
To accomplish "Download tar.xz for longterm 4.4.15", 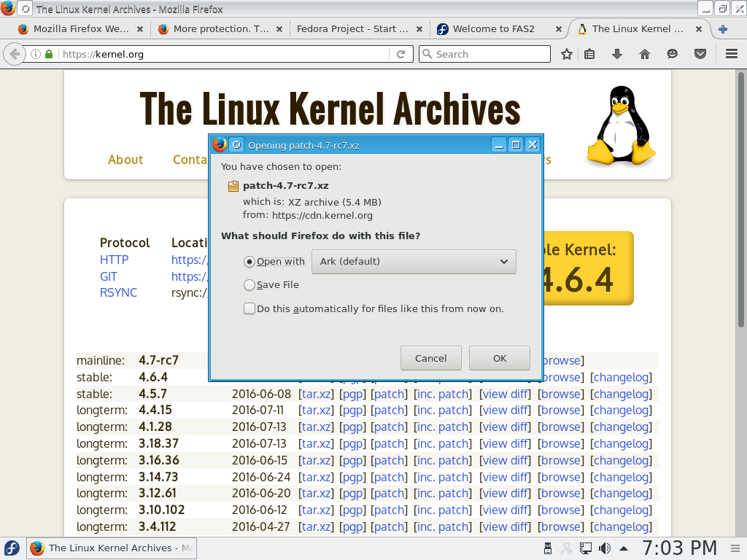I will [x=317, y=411].
